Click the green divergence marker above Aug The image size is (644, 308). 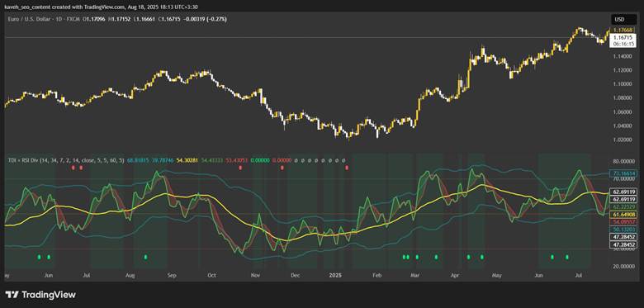click(145, 257)
